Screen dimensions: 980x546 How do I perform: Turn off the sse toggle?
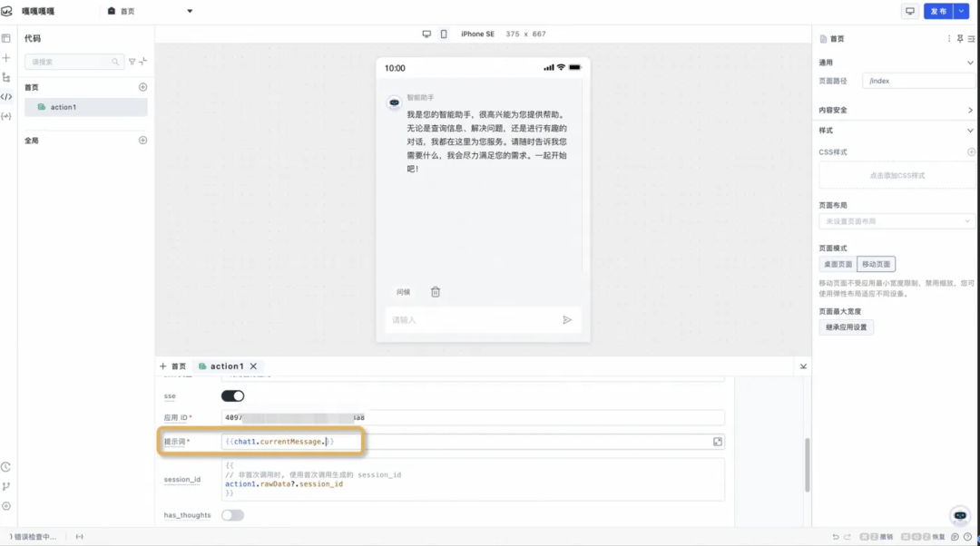click(234, 395)
